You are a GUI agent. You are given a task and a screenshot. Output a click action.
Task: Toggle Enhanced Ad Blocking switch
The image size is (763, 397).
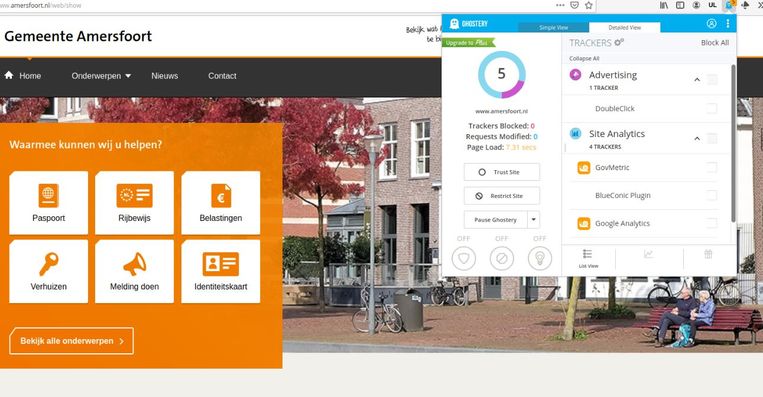click(502, 258)
